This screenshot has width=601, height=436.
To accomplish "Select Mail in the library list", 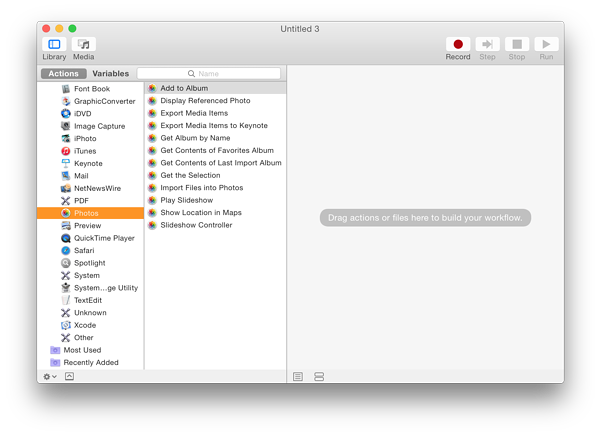I will coord(90,176).
